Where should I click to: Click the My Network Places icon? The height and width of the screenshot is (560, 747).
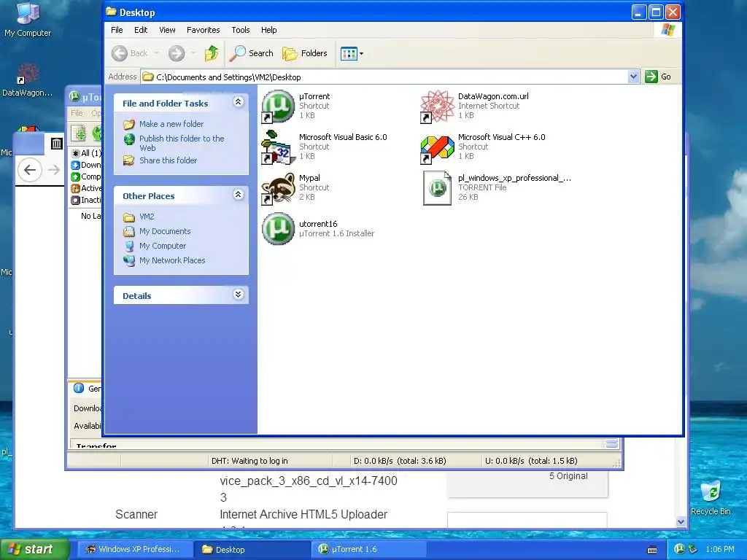(129, 260)
